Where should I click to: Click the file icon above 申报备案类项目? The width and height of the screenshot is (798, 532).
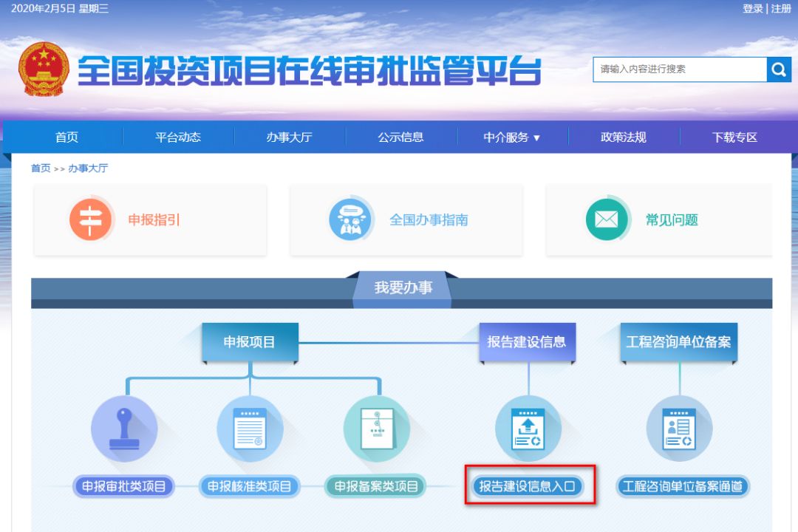click(x=376, y=429)
